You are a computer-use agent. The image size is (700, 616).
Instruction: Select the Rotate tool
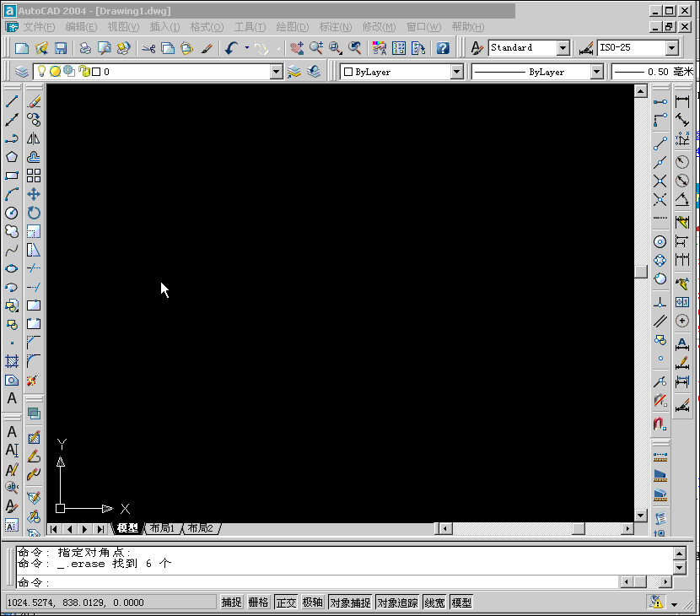[34, 213]
